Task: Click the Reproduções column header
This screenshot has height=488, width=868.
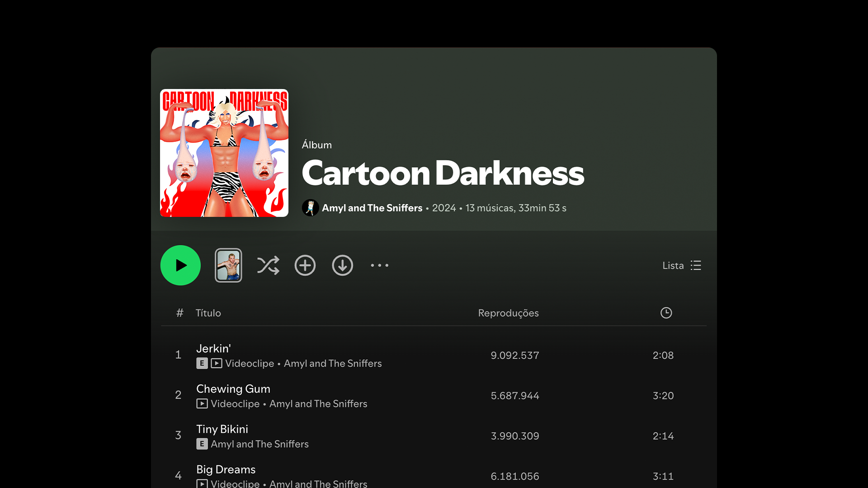Action: click(509, 313)
